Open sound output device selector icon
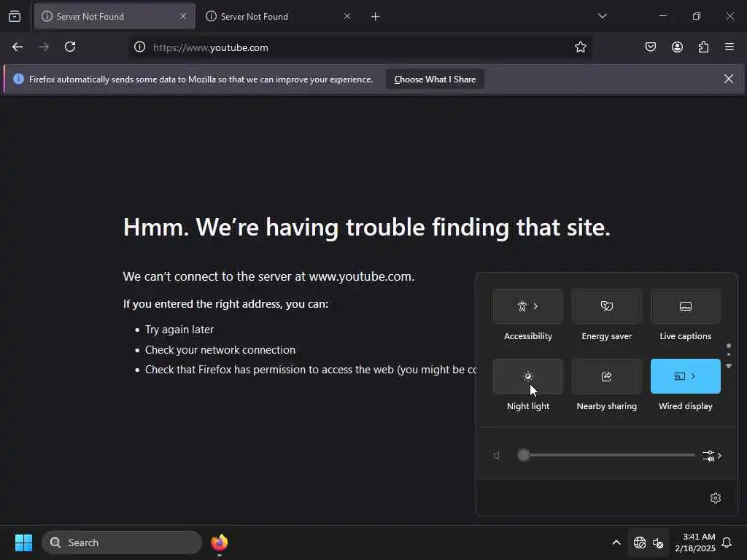 712,456
